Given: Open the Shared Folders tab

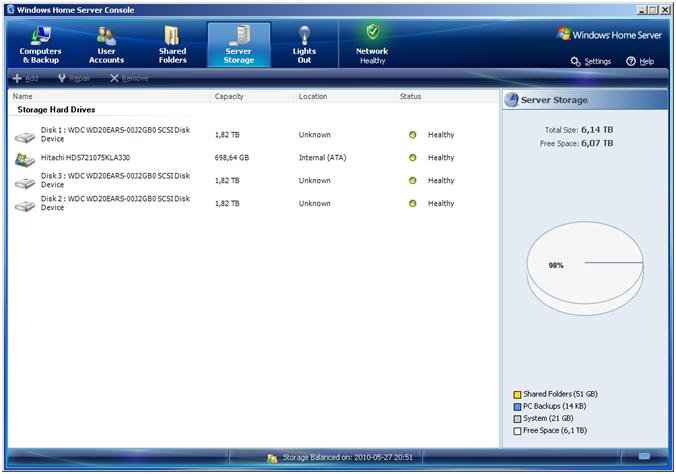Looking at the screenshot, I should click(x=172, y=45).
